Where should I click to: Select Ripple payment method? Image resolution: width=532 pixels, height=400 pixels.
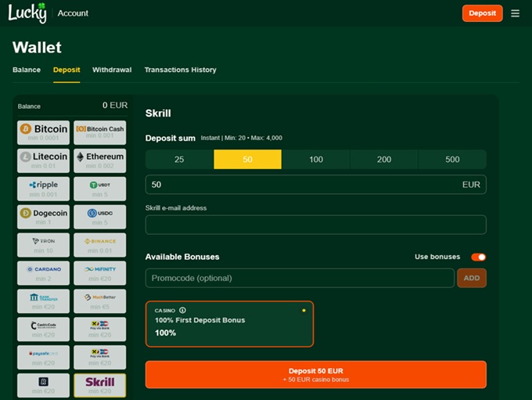pos(44,188)
